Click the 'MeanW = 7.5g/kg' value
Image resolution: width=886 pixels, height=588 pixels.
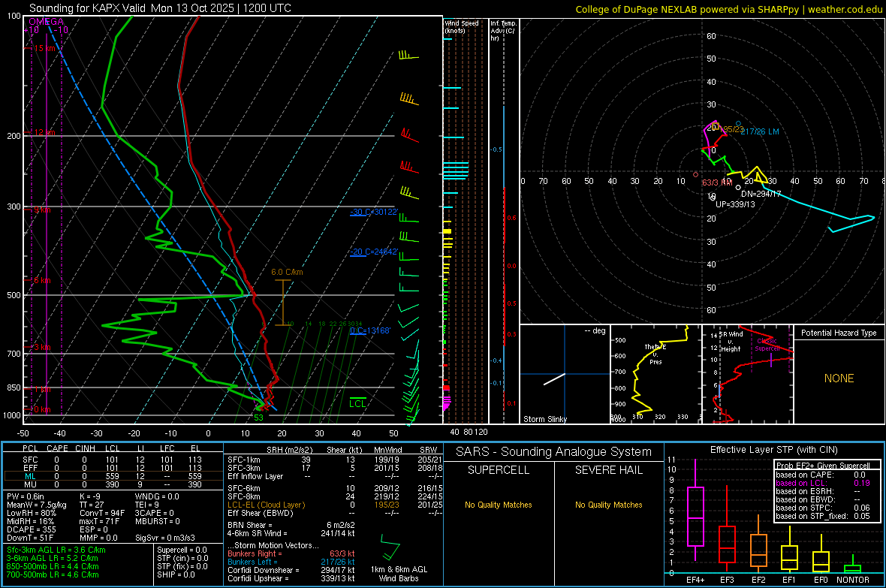[x=37, y=505]
